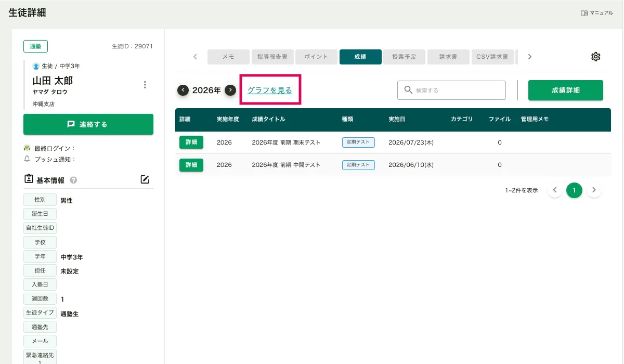The width and height of the screenshot is (624, 364).
Task: Switch to the メモ tab
Action: coord(228,57)
